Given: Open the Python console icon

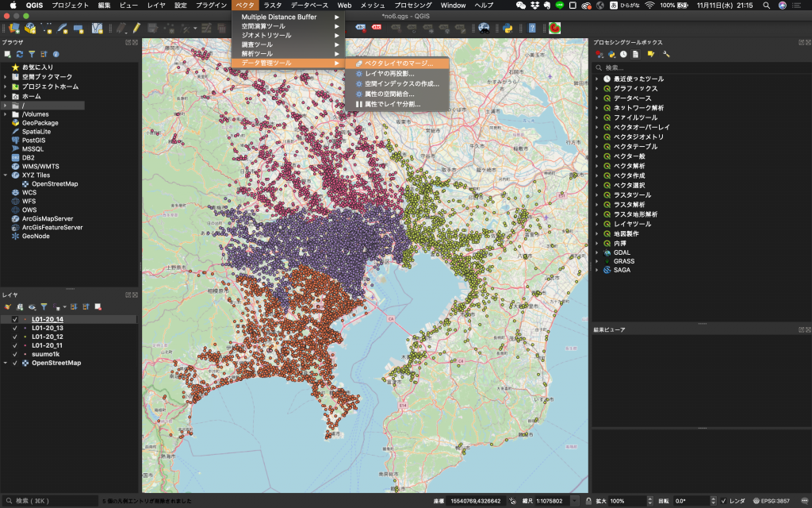Looking at the screenshot, I should [x=508, y=28].
